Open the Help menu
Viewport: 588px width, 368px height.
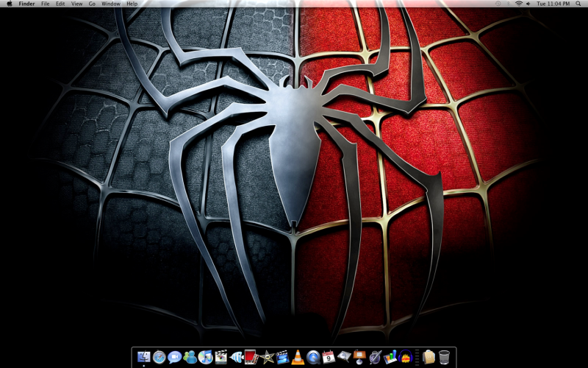coord(132,4)
